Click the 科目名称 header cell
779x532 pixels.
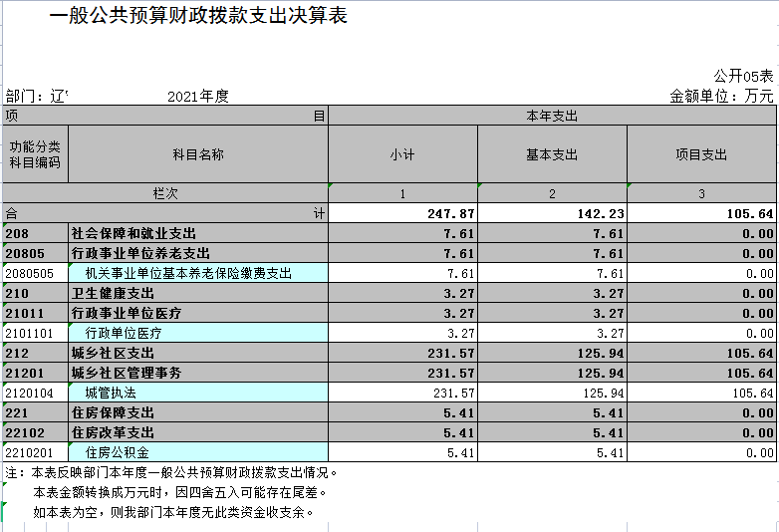pyautogui.click(x=198, y=154)
